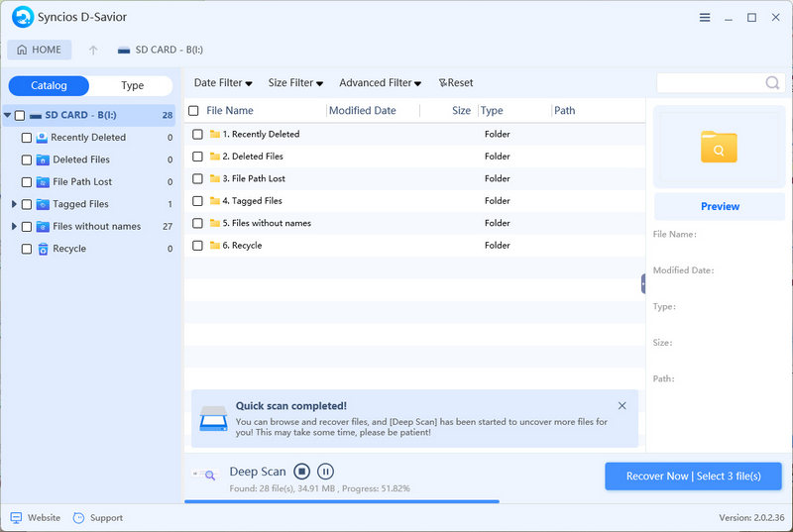Click folder icon of 5. Files without names
793x532 pixels.
pyautogui.click(x=215, y=223)
